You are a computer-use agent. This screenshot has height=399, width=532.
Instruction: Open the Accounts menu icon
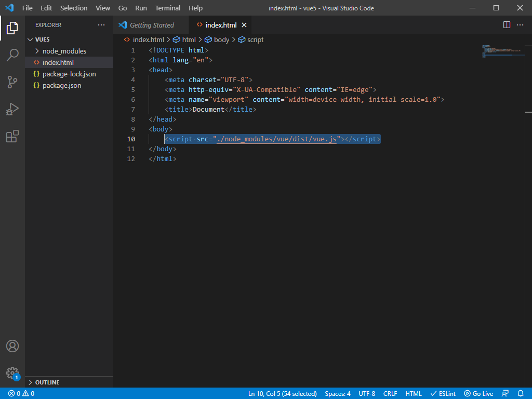12,346
